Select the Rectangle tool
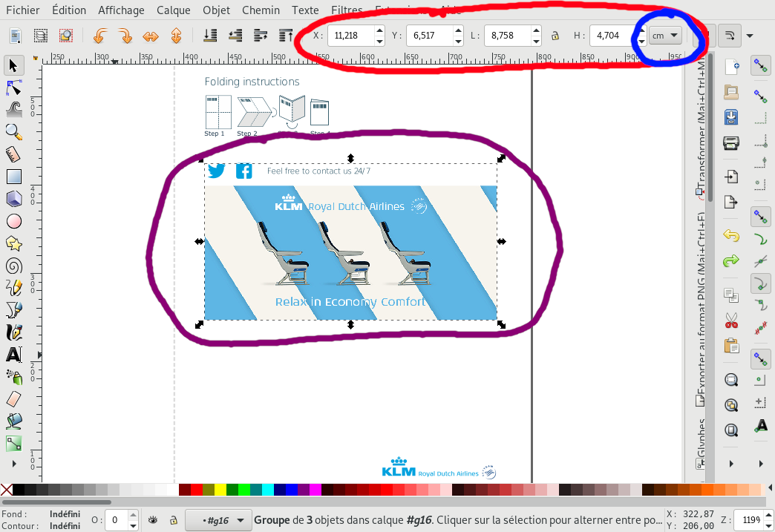 tap(14, 177)
